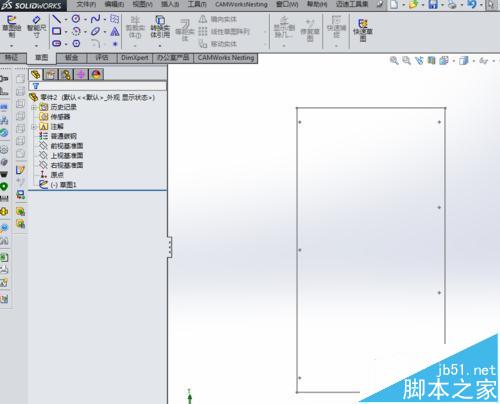
Task: Click the 快速草图 Rapid Sketch button
Action: 363,30
